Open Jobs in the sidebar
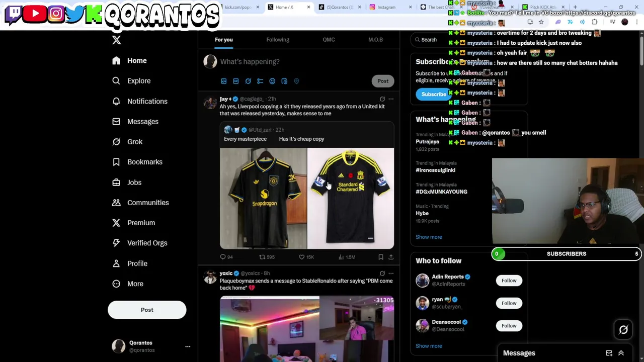 (x=127, y=182)
